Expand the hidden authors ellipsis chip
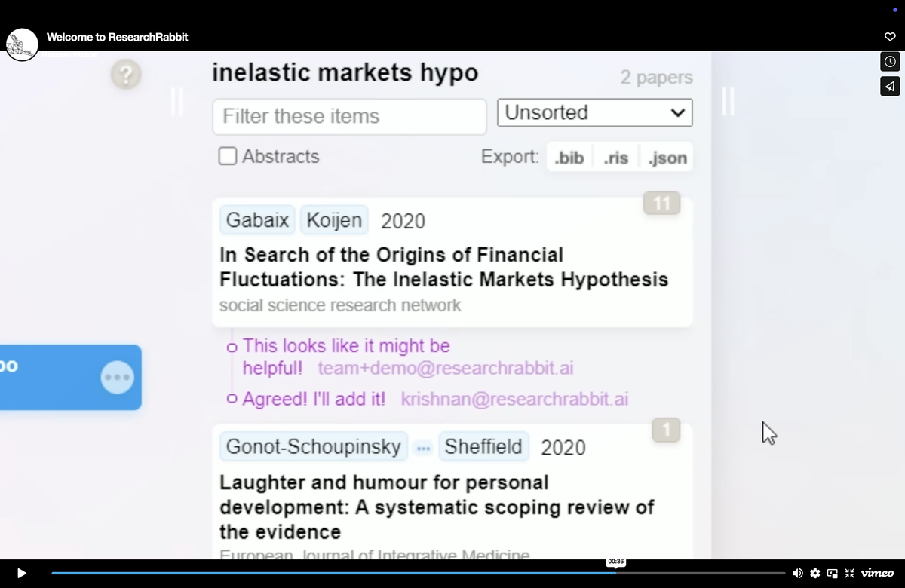 tap(423, 447)
